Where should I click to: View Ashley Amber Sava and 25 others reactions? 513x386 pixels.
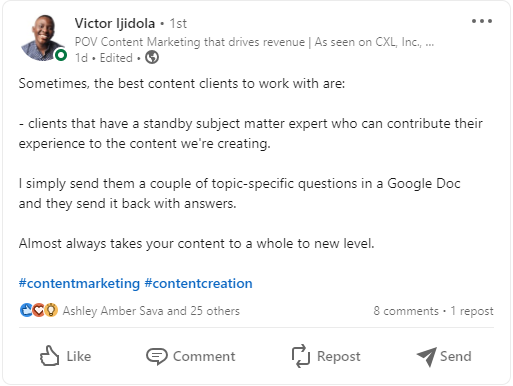tap(151, 311)
